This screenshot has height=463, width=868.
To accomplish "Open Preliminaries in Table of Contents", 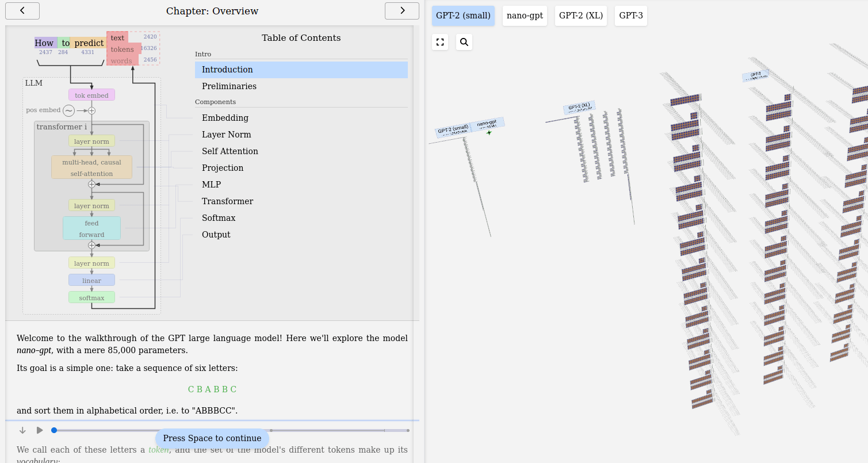I will pos(301,86).
